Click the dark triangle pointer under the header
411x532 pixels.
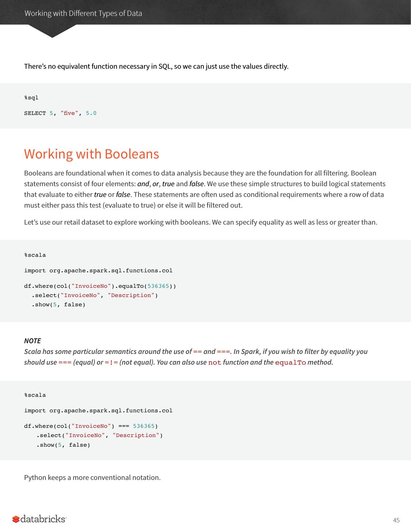click(x=52, y=31)
